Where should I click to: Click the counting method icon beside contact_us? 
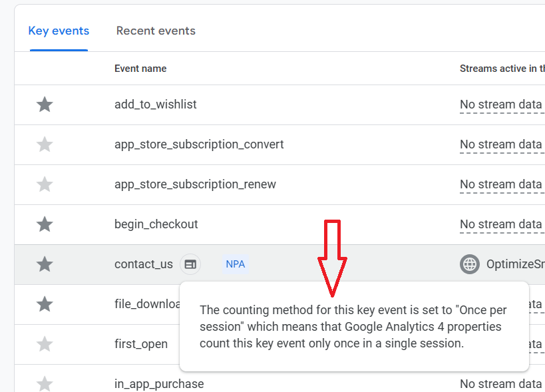[x=190, y=264]
